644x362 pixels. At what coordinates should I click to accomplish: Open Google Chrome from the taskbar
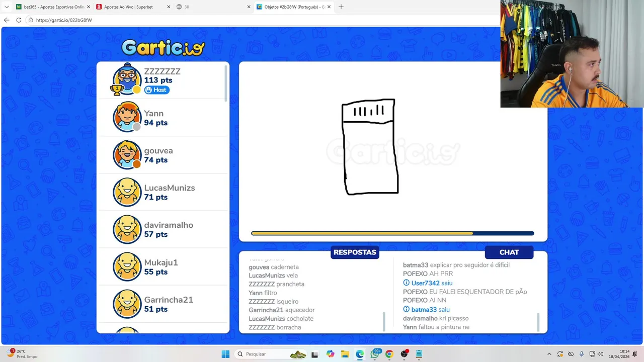pyautogui.click(x=389, y=354)
